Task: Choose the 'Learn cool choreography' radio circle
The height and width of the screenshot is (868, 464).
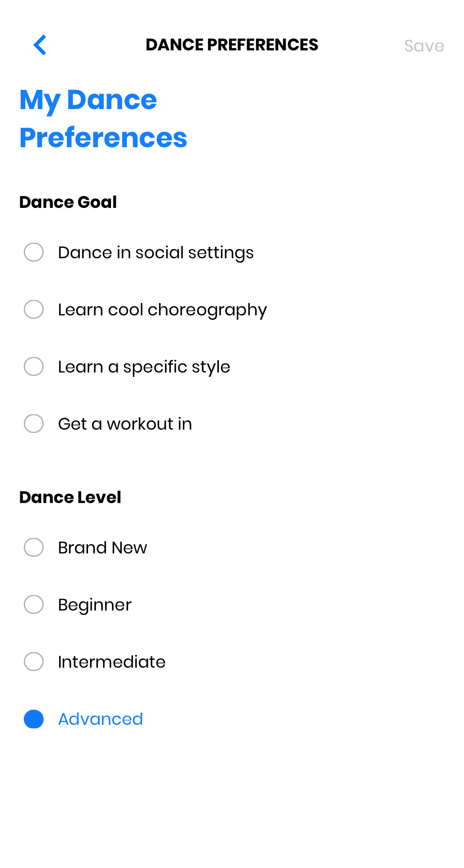Action: tap(34, 309)
